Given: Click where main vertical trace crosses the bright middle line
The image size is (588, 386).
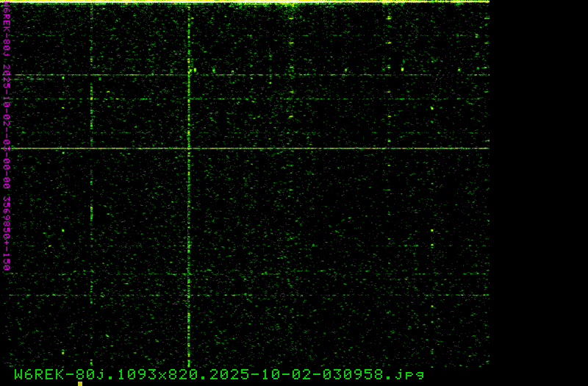Looking at the screenshot, I should [190, 149].
